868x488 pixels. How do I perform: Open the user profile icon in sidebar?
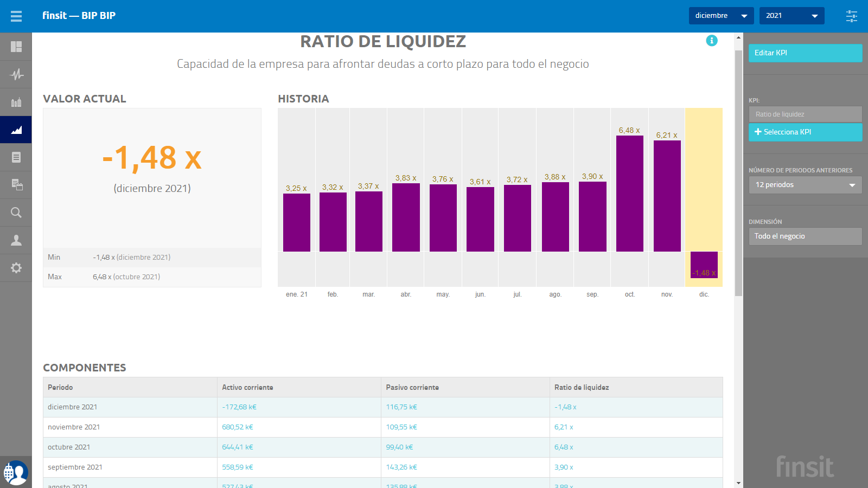click(16, 240)
